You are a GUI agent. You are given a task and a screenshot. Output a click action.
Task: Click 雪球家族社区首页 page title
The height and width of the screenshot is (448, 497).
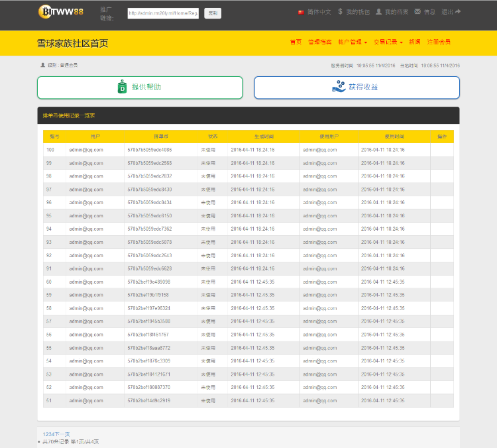(x=73, y=44)
